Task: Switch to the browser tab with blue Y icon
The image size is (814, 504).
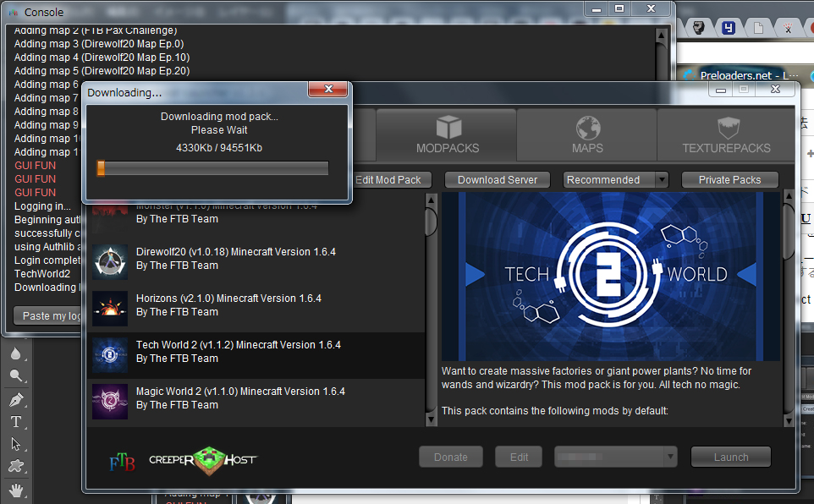Action: (729, 27)
